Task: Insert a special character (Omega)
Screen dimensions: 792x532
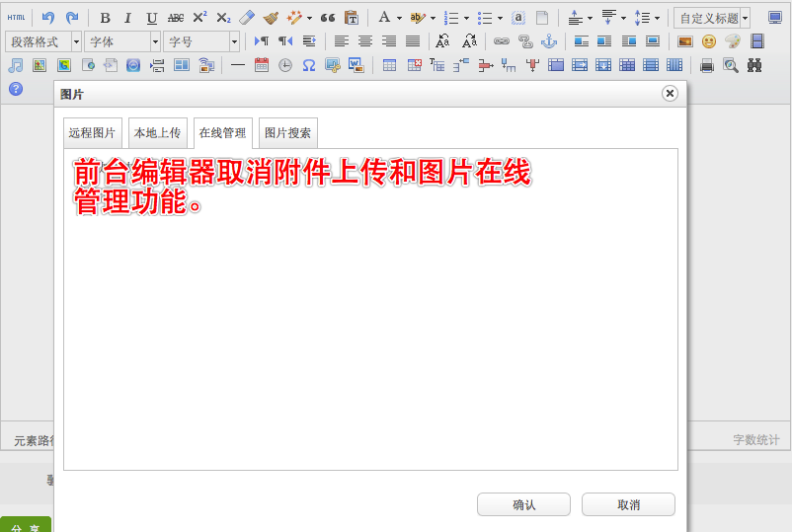Action: (309, 65)
